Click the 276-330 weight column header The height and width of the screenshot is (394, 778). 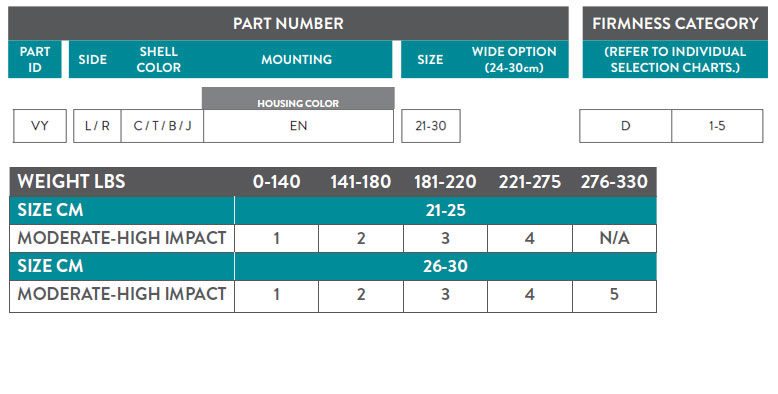coord(614,182)
